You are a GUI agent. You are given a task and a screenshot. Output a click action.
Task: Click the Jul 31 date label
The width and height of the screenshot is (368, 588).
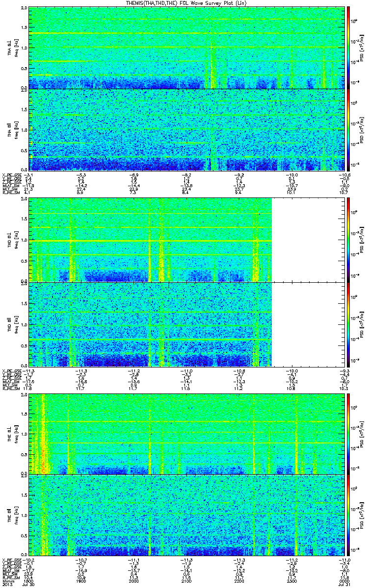[x=343, y=585]
